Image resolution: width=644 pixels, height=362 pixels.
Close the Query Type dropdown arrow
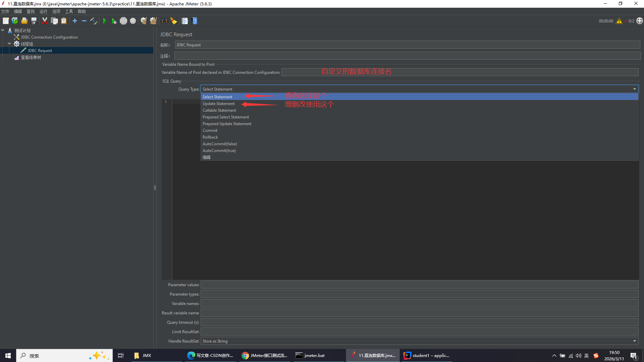tap(634, 89)
